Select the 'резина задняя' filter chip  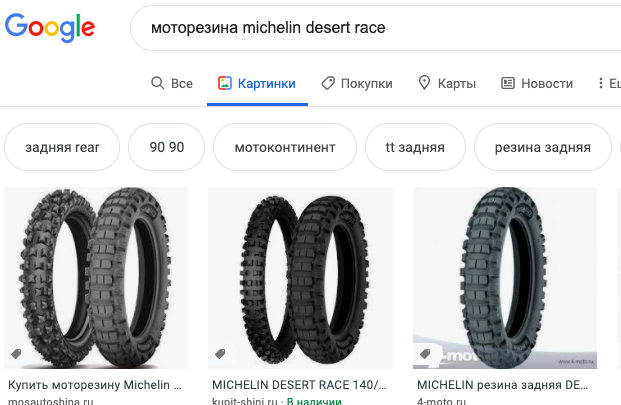tap(542, 147)
